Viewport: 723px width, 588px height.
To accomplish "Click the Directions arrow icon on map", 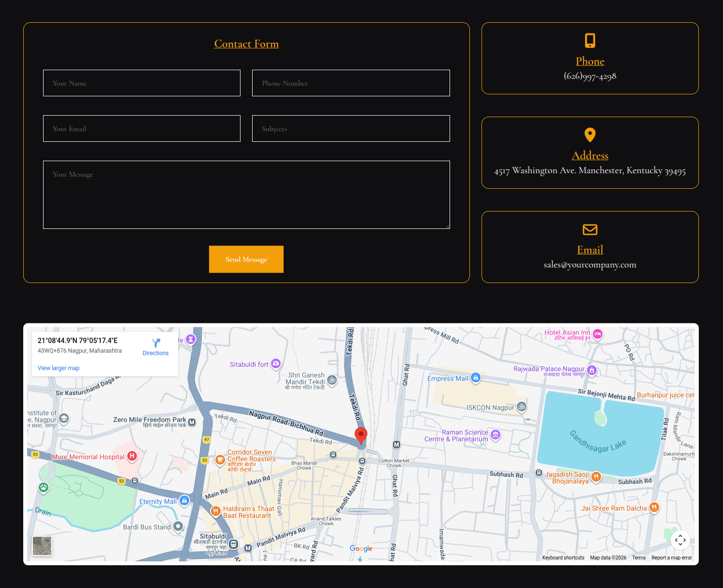I will pos(155,343).
